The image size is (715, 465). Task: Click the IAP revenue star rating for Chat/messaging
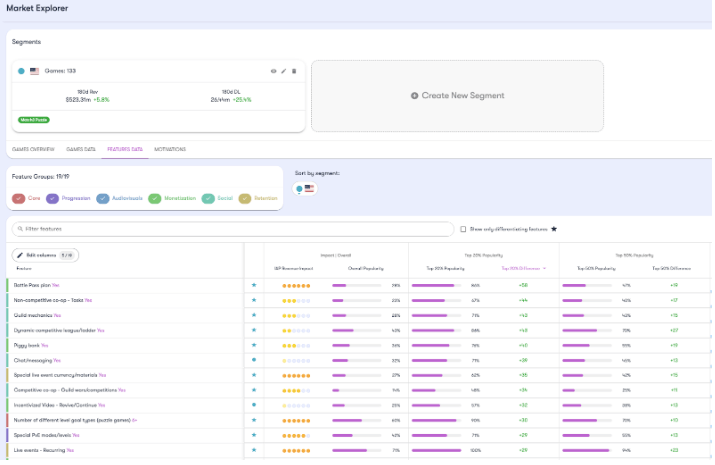point(296,360)
